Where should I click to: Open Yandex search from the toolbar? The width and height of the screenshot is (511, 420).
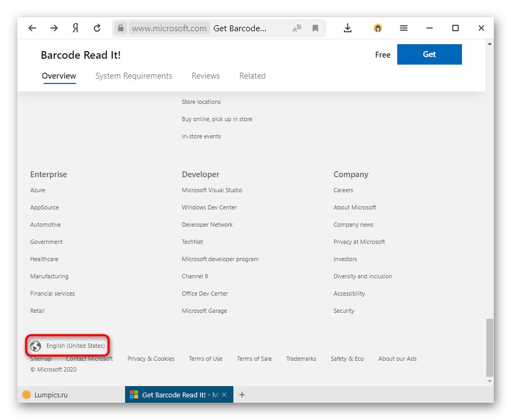75,27
